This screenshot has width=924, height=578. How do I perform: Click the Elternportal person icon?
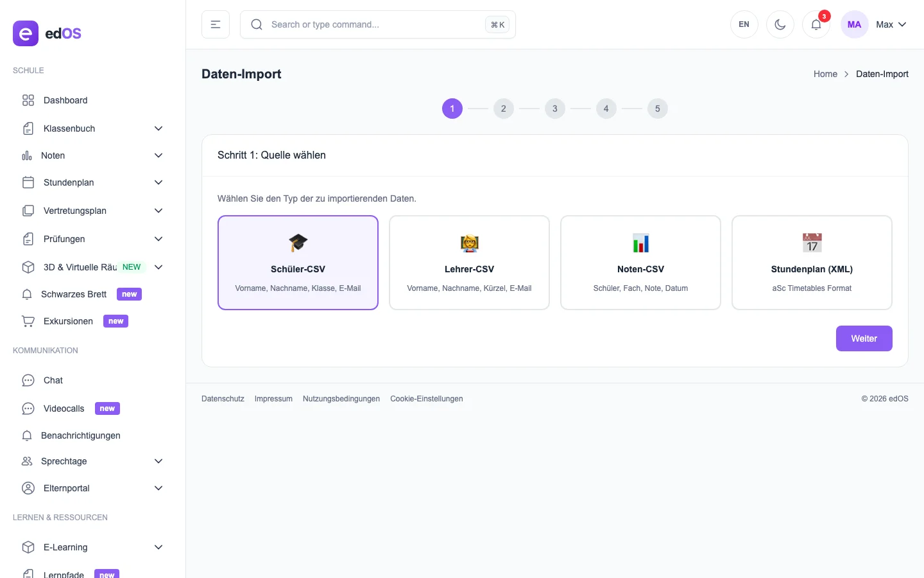pyautogui.click(x=28, y=488)
